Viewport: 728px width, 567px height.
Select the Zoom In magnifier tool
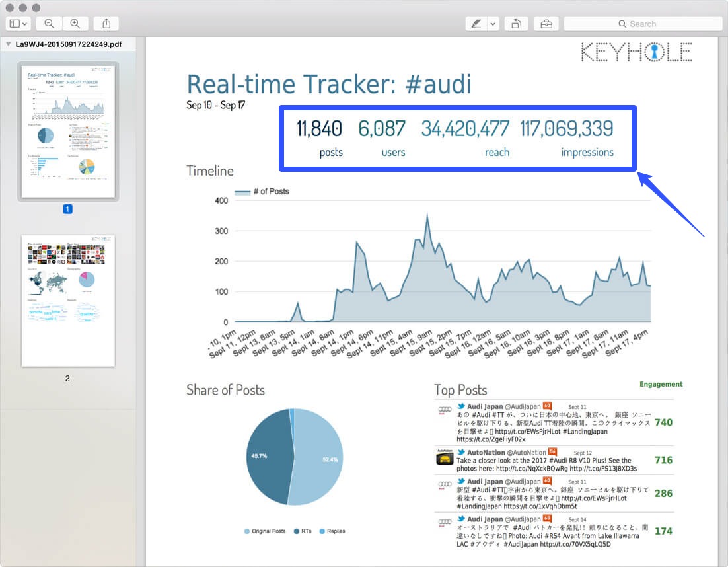click(x=75, y=23)
